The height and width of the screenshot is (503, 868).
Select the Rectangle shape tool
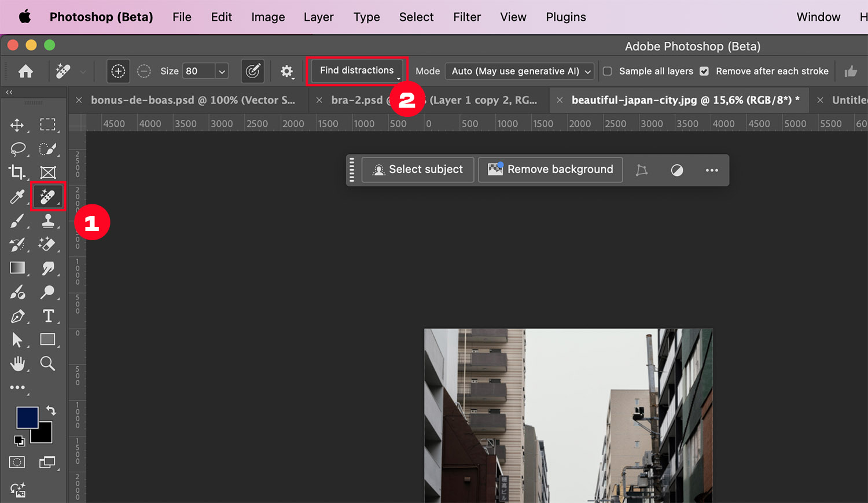pos(47,340)
